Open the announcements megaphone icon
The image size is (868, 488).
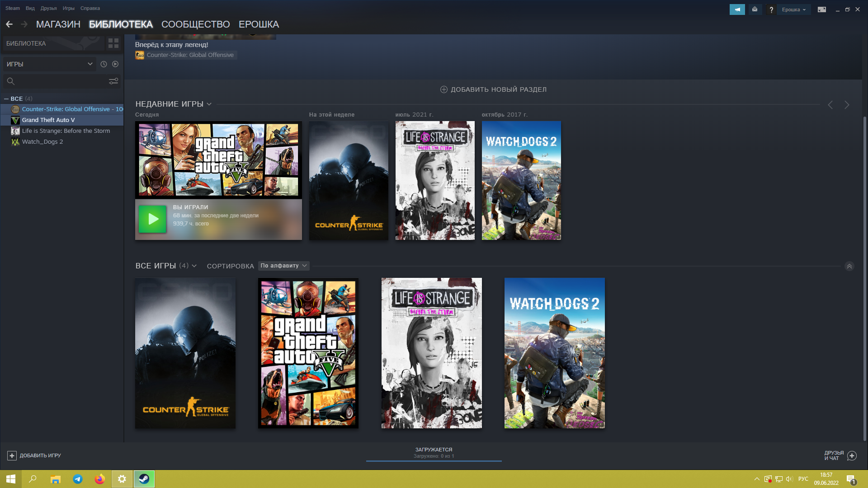click(737, 9)
